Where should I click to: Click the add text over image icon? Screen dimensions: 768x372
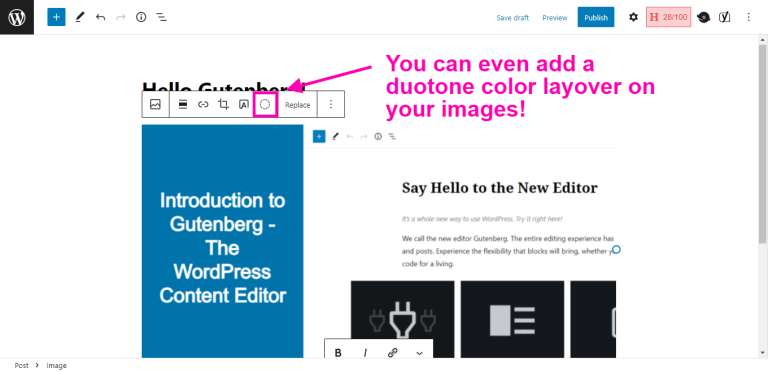point(243,104)
